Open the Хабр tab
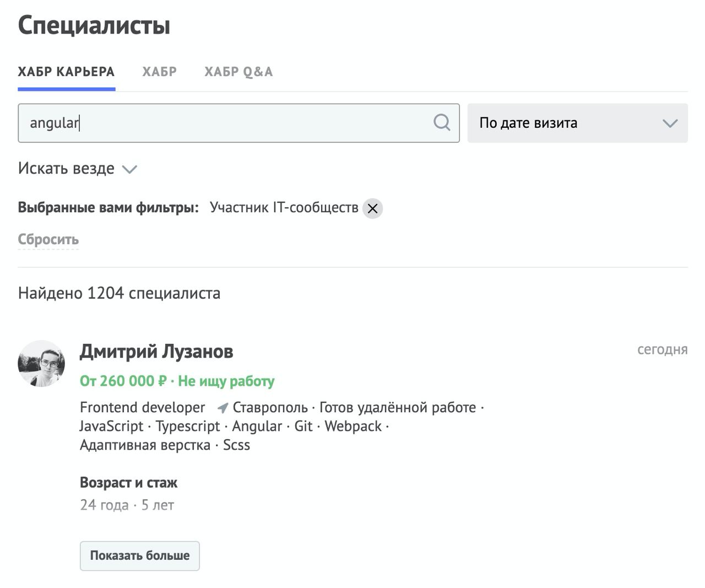 click(159, 72)
